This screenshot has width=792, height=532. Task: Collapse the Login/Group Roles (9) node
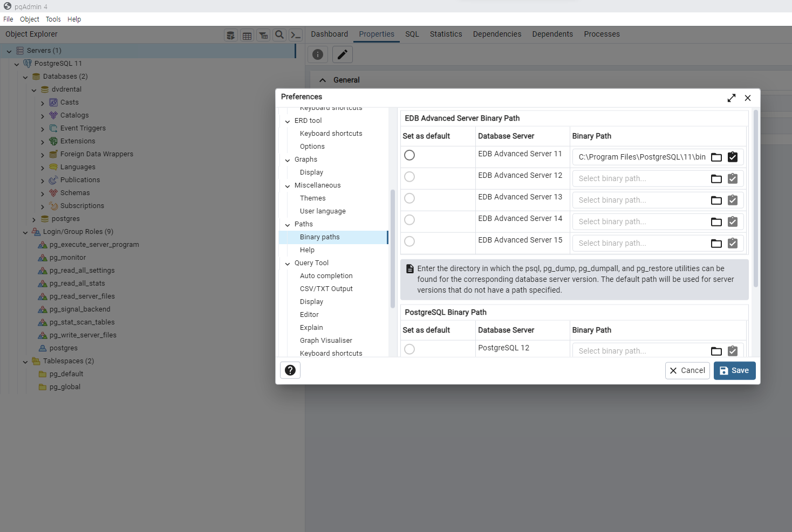[25, 232]
